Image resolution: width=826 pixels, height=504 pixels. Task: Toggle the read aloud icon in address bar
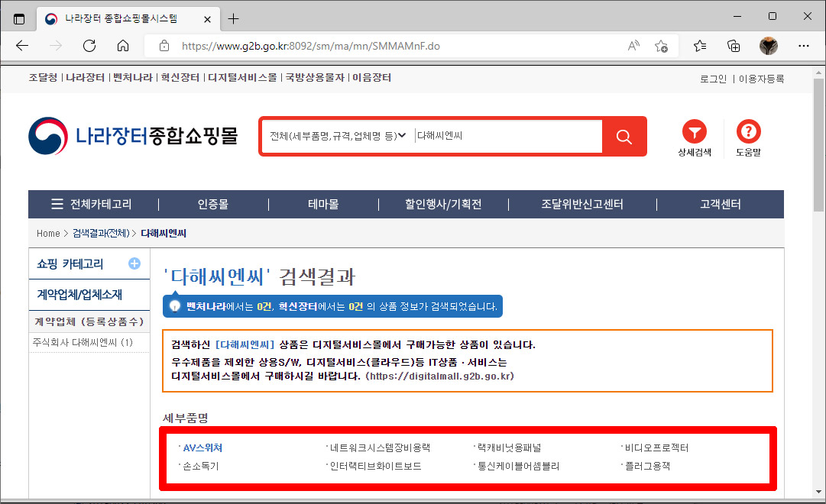pyautogui.click(x=633, y=46)
